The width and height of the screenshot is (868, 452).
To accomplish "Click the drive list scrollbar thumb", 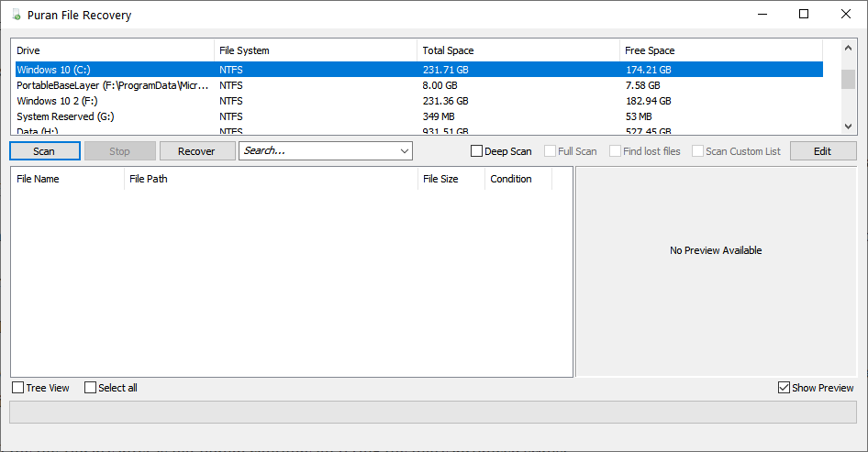I will coord(848,79).
